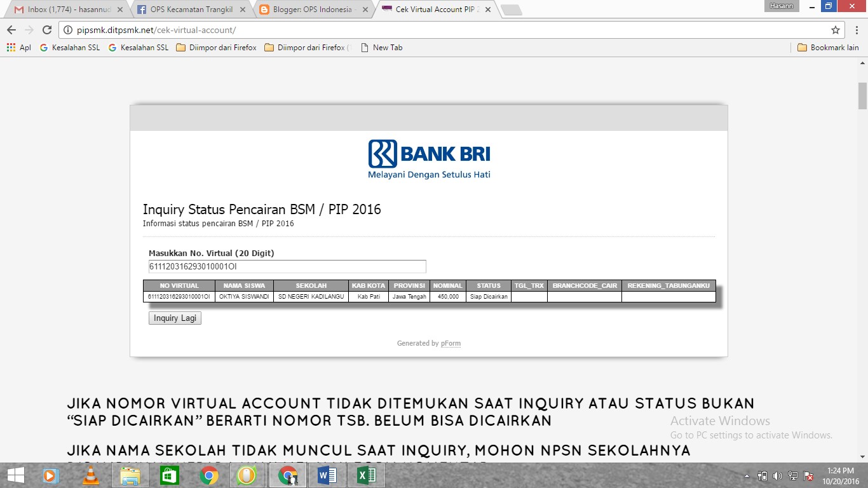Screen dimensions: 868x488
Task: Open VLC media player from taskbar
Action: (91, 475)
